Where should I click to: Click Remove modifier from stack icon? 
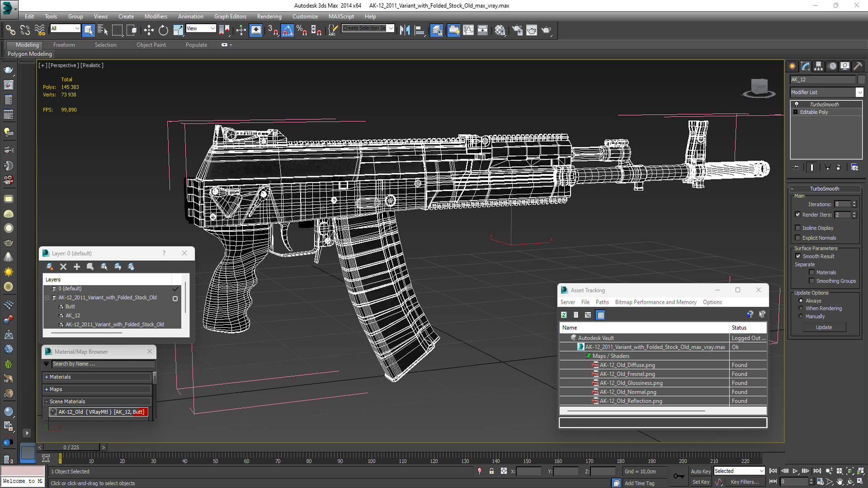coord(838,167)
